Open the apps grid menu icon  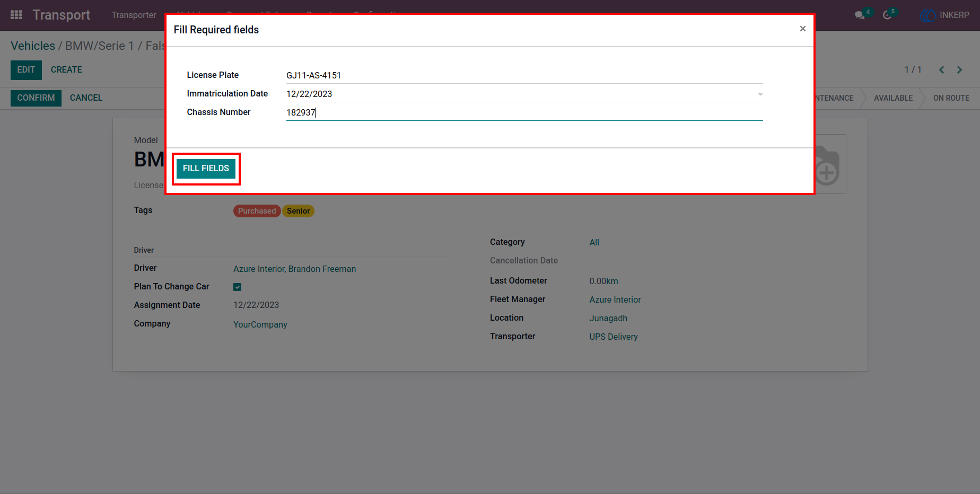pos(16,15)
